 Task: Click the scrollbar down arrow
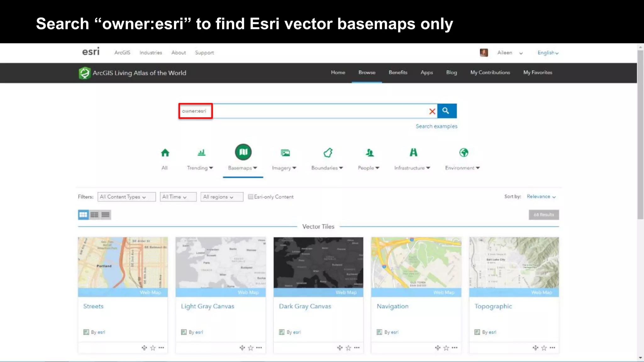point(640,358)
